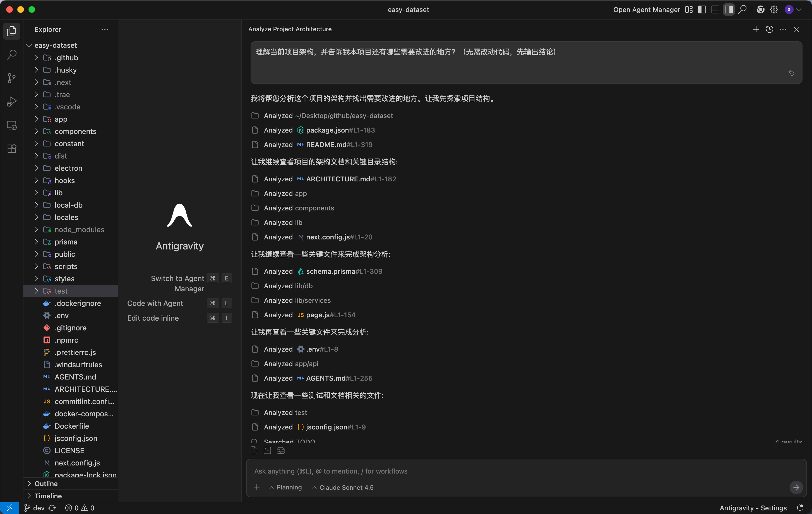Open notifications bell in status bar
The image size is (812, 514).
pyautogui.click(x=799, y=508)
